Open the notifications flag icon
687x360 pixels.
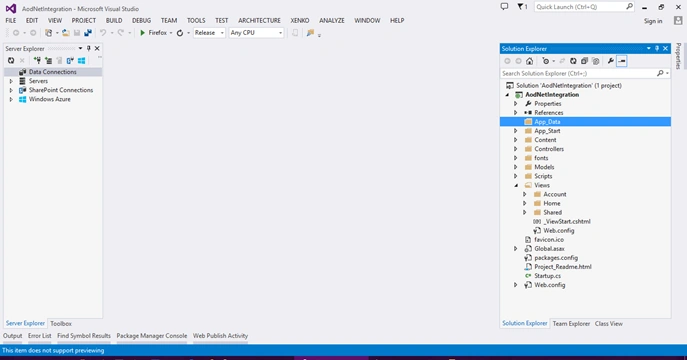[x=522, y=7]
